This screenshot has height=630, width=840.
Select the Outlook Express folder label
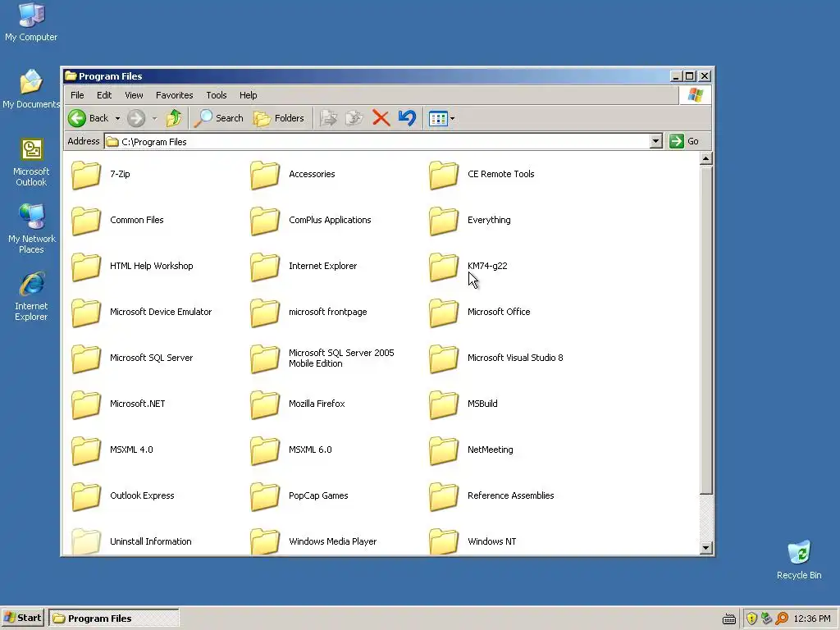[142, 496]
